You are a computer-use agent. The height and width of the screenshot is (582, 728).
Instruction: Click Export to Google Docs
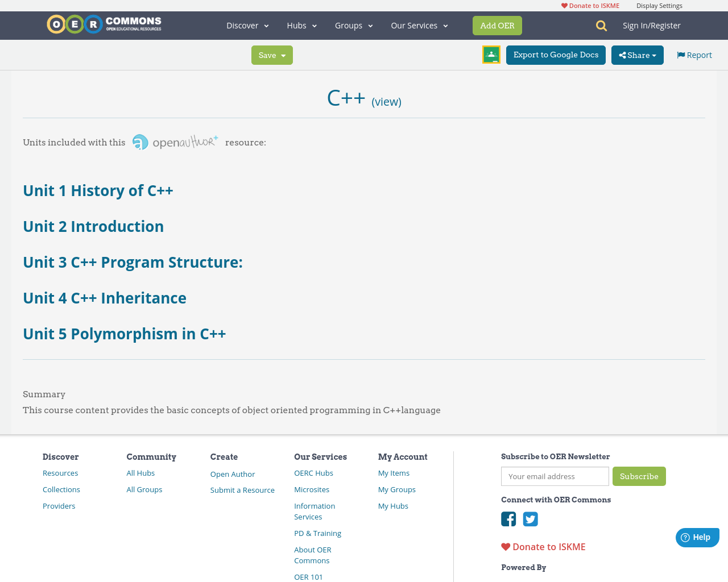pos(556,55)
